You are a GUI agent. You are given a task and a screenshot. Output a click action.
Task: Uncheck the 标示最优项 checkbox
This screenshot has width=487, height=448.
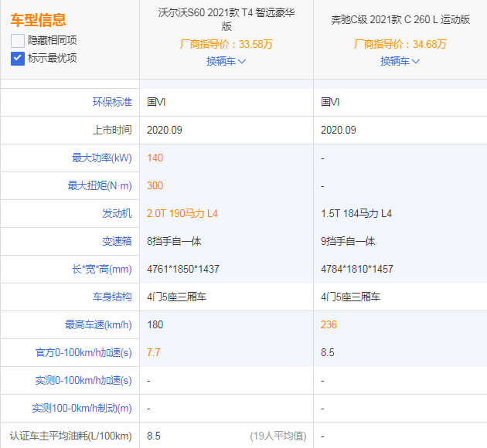coord(18,58)
